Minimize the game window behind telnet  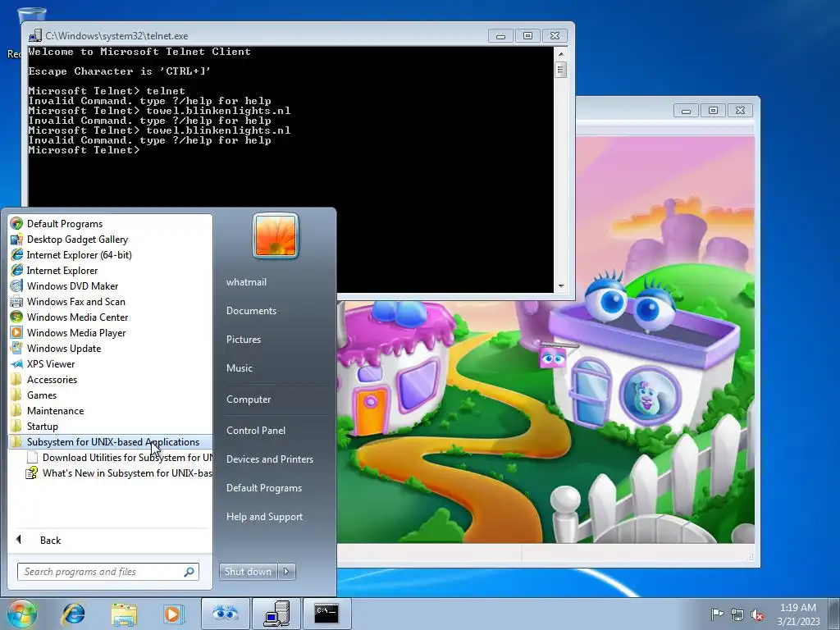687,111
